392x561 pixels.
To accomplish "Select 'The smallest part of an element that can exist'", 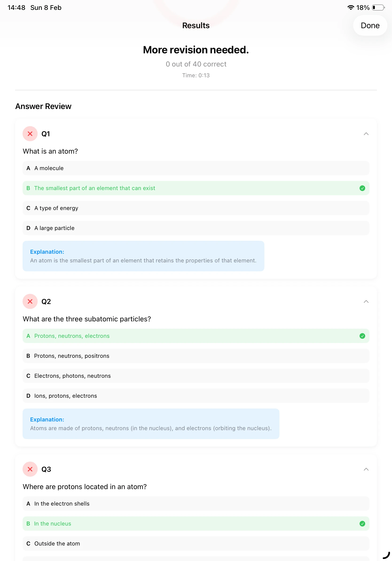I will 196,188.
